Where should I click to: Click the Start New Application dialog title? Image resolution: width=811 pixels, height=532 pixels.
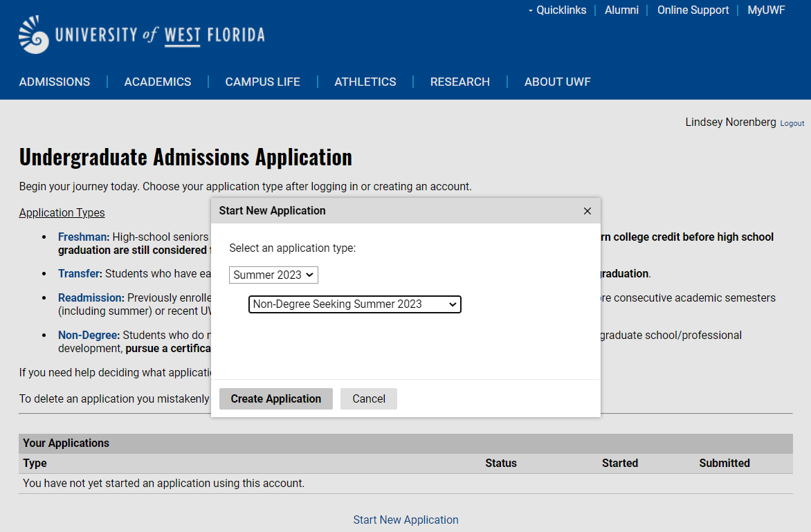click(x=272, y=210)
